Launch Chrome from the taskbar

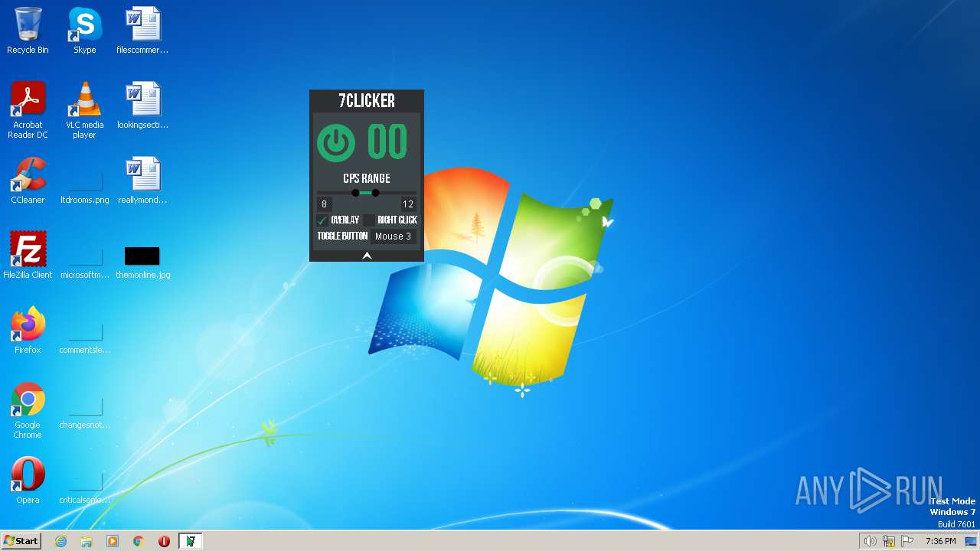[139, 541]
